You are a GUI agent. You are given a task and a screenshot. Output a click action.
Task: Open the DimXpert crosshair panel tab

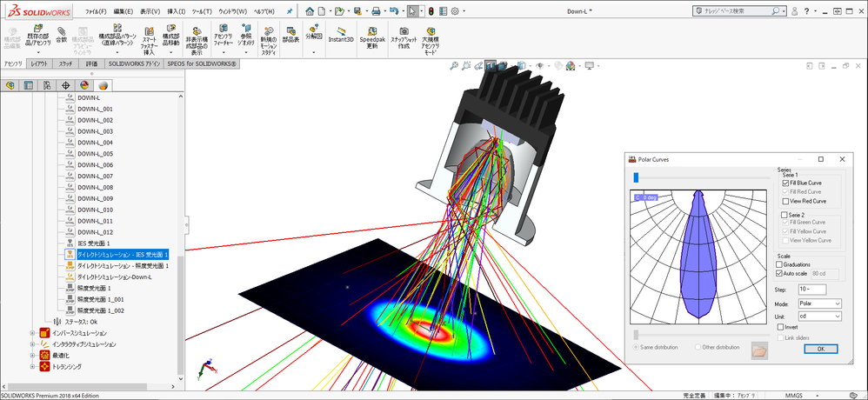coord(65,85)
